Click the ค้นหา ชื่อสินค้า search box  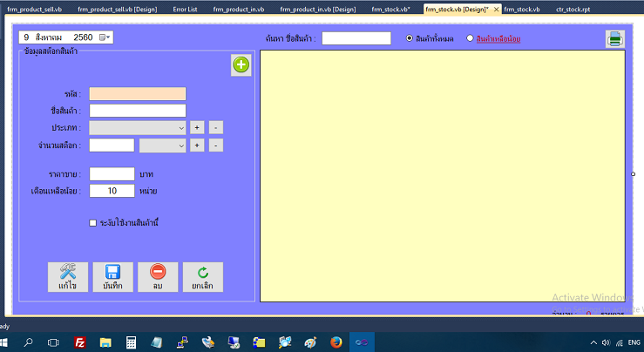[x=356, y=38]
